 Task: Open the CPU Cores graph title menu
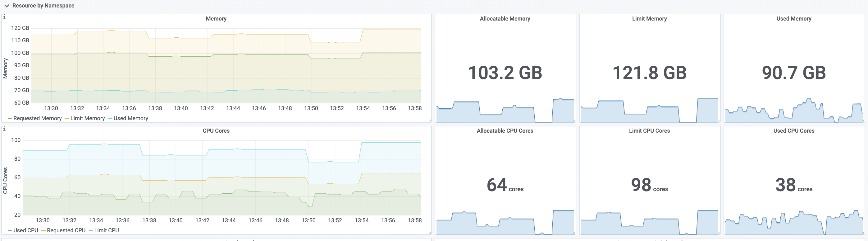coord(216,131)
